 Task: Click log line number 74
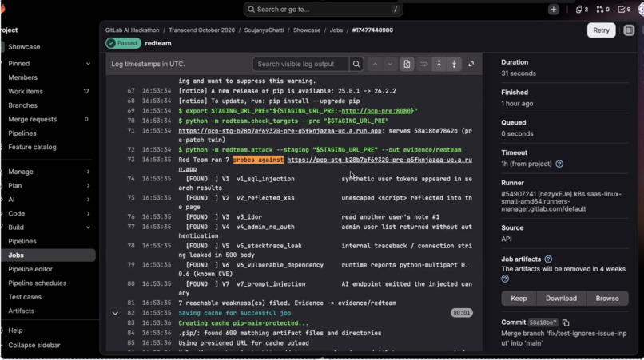(130, 179)
